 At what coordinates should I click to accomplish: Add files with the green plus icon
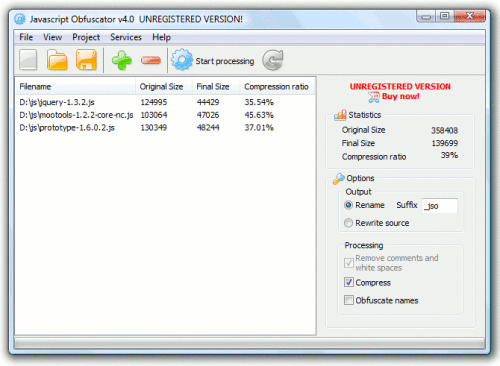point(122,60)
